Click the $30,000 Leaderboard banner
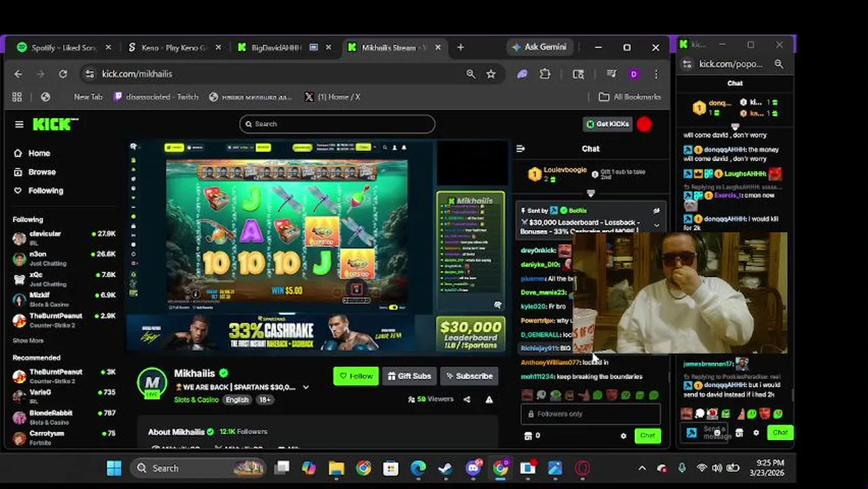Screen dimensions: 868x489 tap(471, 334)
